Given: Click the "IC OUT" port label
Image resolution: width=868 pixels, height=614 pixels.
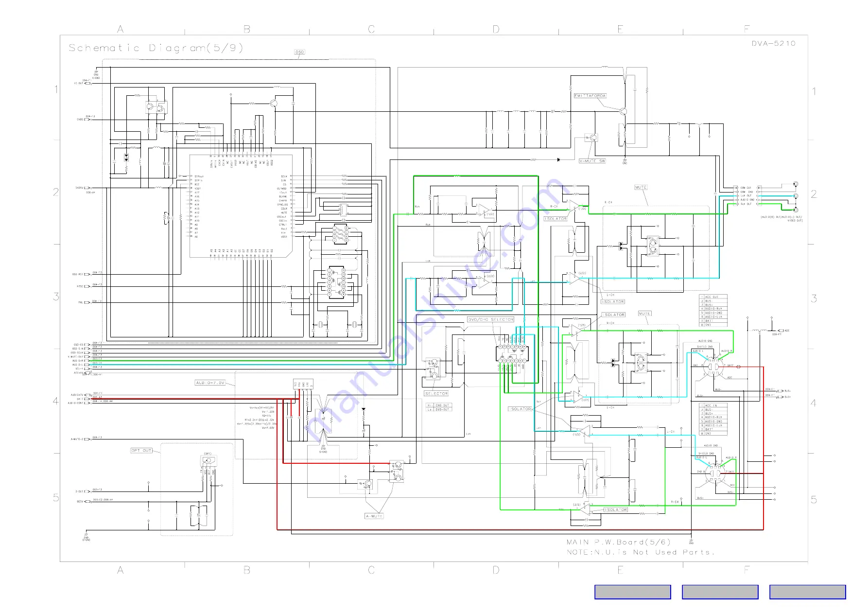Looking at the screenshot, I should tap(79, 83).
